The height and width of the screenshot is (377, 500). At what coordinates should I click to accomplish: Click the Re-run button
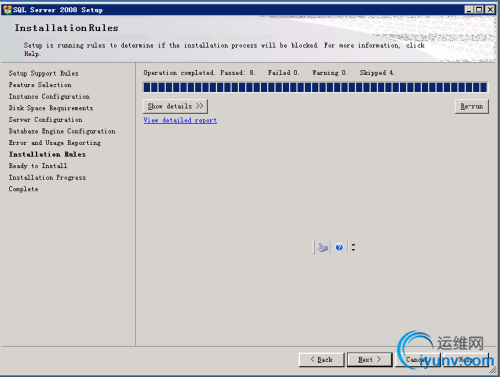[x=472, y=106]
